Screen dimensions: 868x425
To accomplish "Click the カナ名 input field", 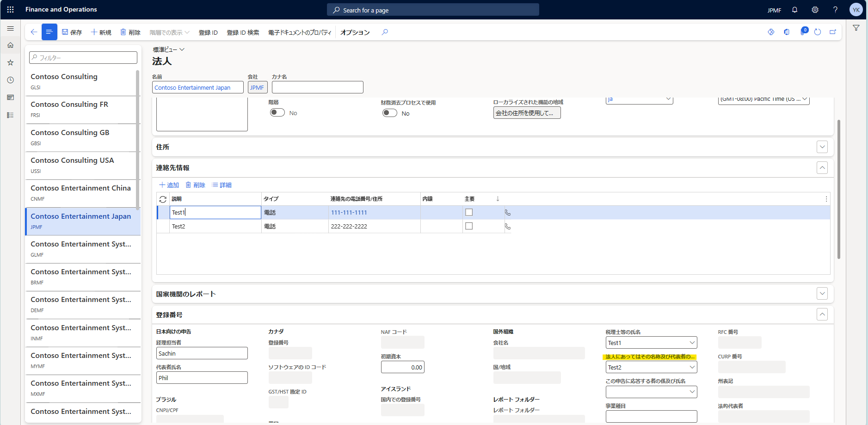I will (317, 87).
